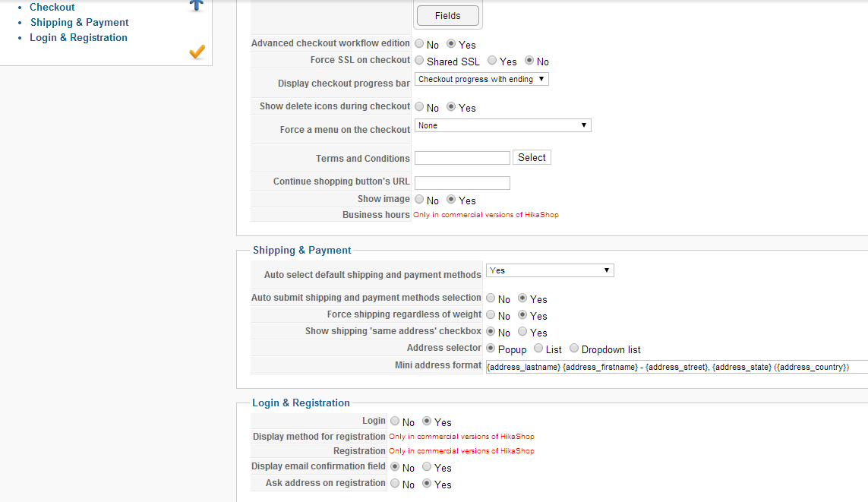
Task: Click the Terms and Conditions text field
Action: point(462,158)
